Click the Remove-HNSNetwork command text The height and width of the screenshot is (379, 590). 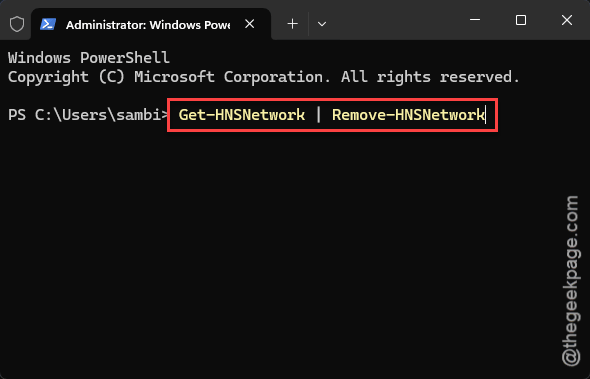click(408, 115)
